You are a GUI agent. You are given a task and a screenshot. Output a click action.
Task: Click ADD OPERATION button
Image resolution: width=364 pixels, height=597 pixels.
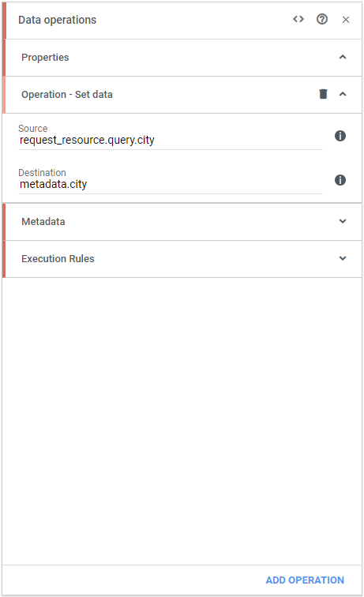305,580
